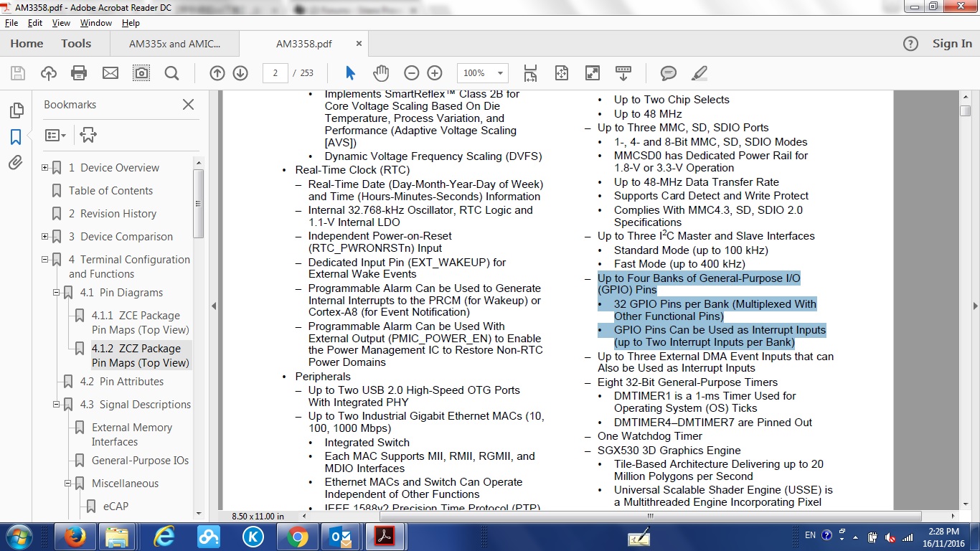The image size is (980, 551).
Task: Open Windows Start menu
Action: [x=18, y=537]
